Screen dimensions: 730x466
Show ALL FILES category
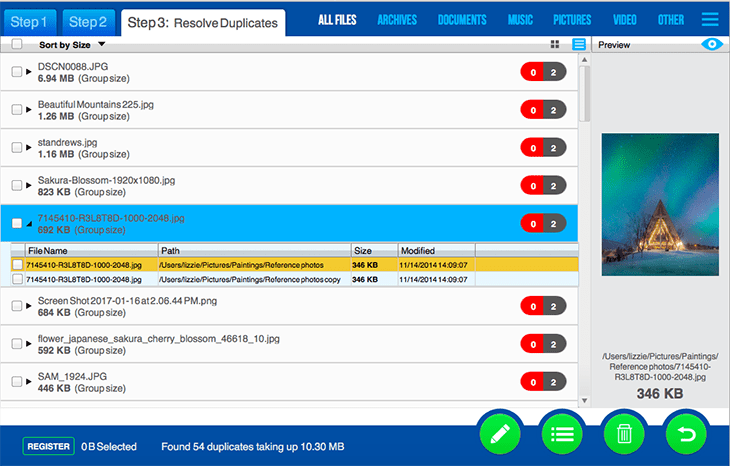click(338, 20)
